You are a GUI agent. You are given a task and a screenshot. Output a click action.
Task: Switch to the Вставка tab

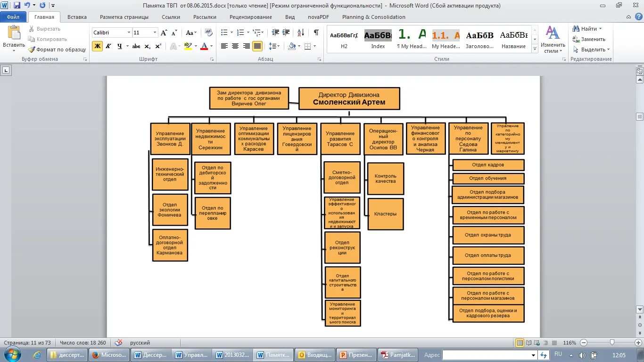(x=77, y=17)
